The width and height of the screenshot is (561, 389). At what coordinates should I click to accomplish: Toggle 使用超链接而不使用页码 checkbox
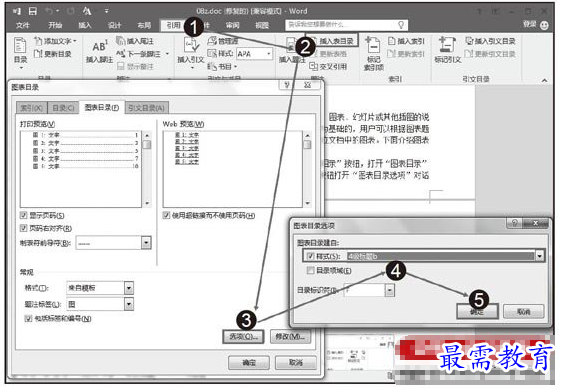tap(166, 215)
